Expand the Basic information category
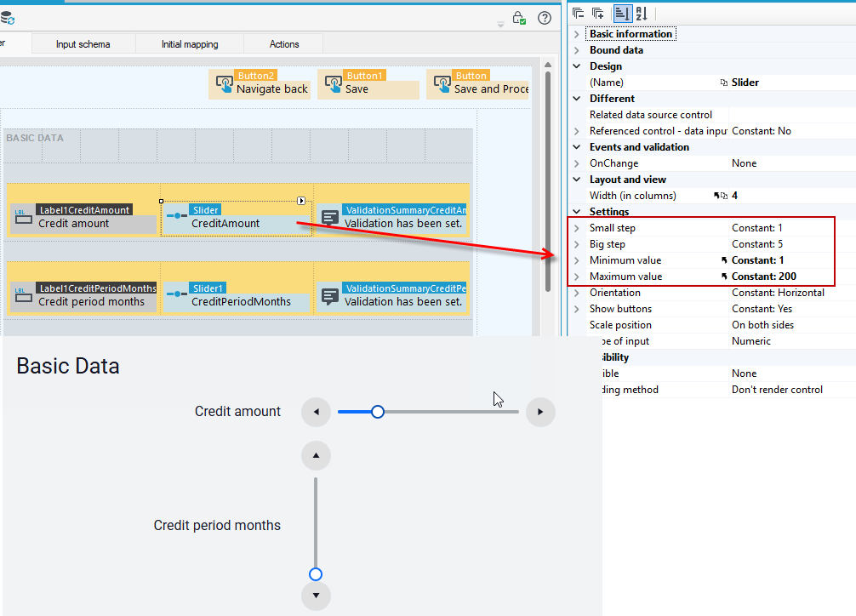 tap(577, 34)
